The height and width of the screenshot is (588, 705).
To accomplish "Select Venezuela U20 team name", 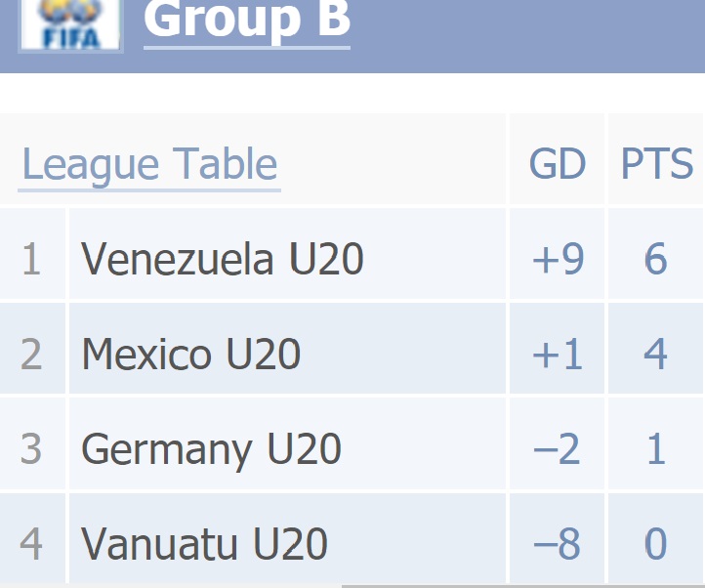I will (222, 258).
